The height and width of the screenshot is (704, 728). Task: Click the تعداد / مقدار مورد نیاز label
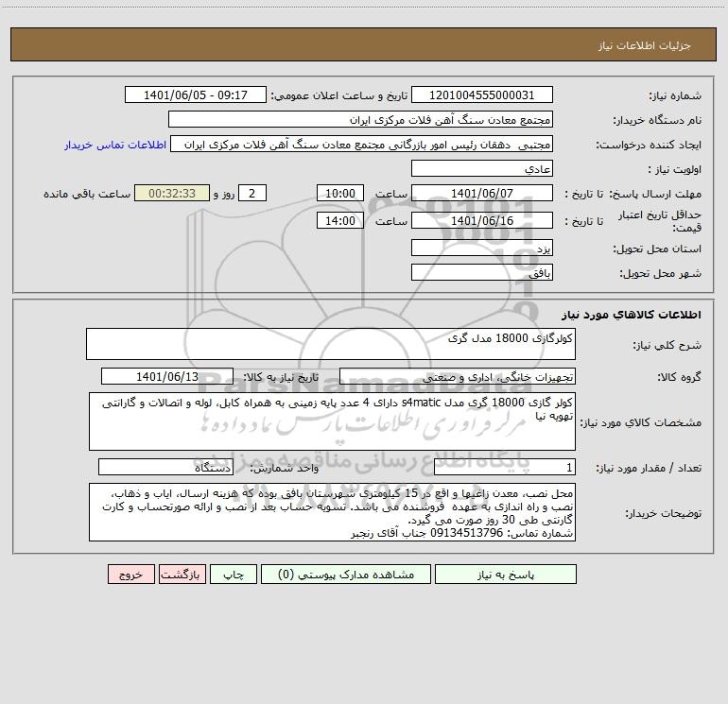(x=649, y=469)
